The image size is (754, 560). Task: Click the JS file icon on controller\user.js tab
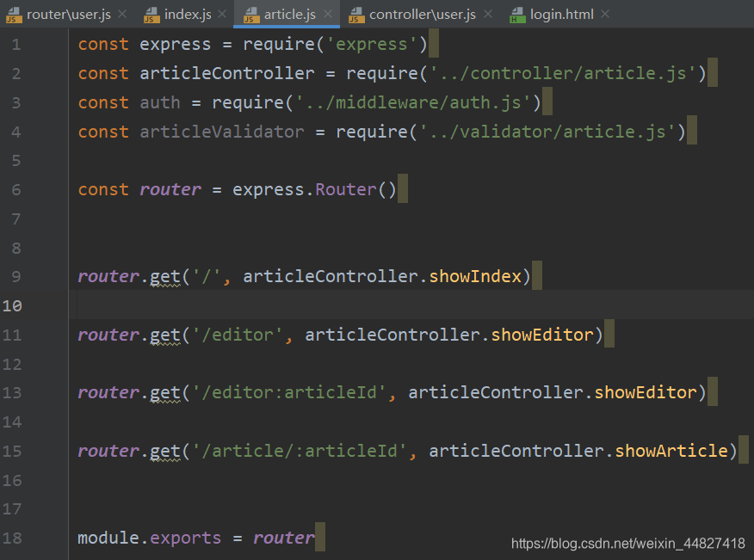356,15
